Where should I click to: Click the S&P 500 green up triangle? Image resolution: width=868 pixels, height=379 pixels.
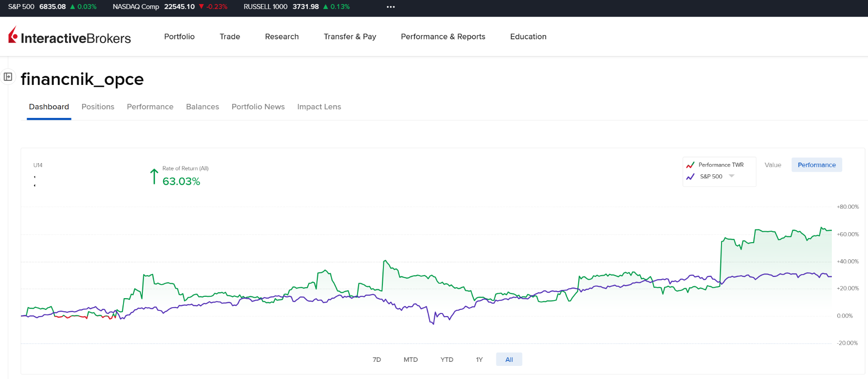click(x=72, y=7)
